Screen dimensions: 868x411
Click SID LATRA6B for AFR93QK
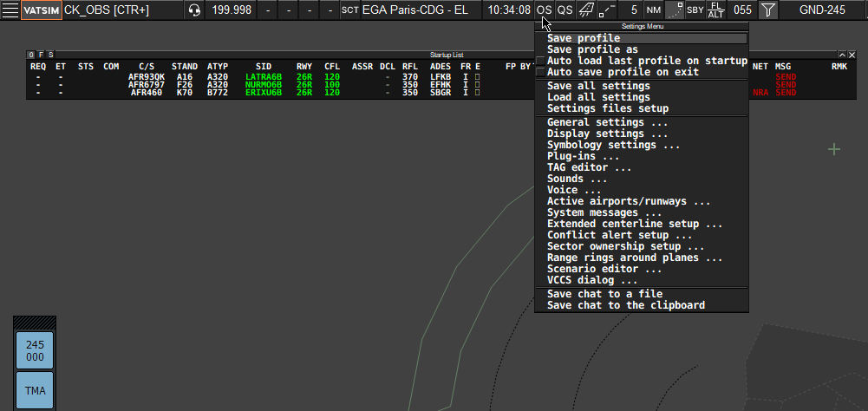point(264,77)
